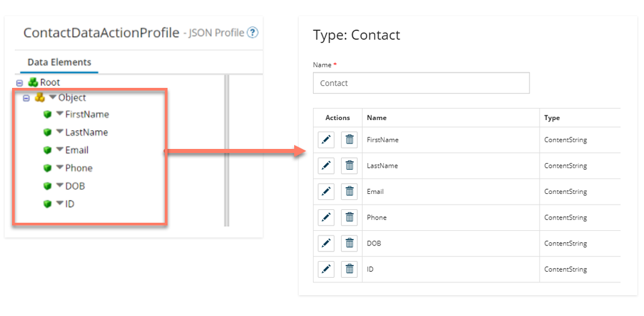The height and width of the screenshot is (316, 644).
Task: Collapse the Object node in the tree
Action: pyautogui.click(x=27, y=98)
